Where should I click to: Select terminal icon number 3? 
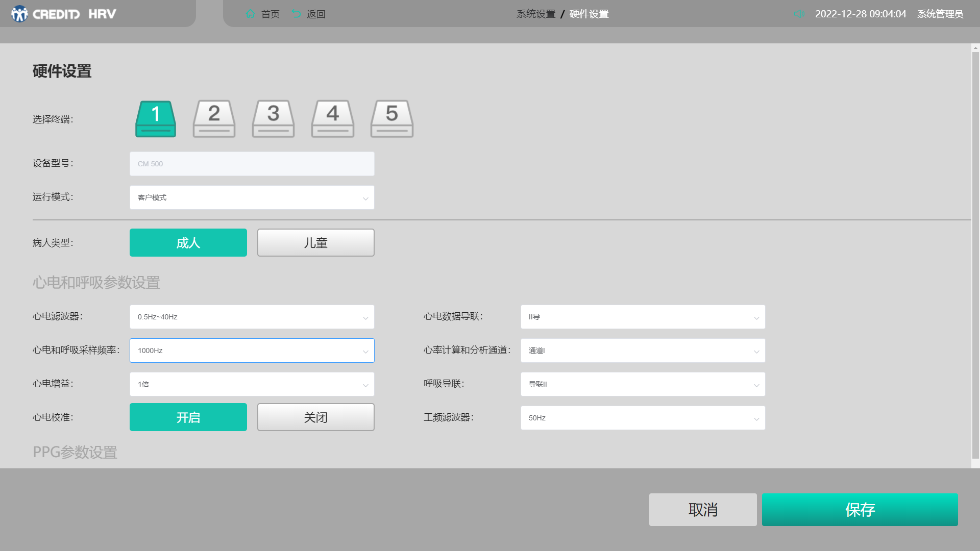click(273, 119)
